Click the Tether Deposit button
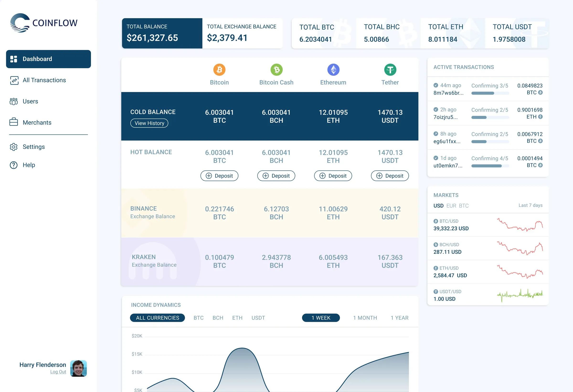 [x=390, y=176]
